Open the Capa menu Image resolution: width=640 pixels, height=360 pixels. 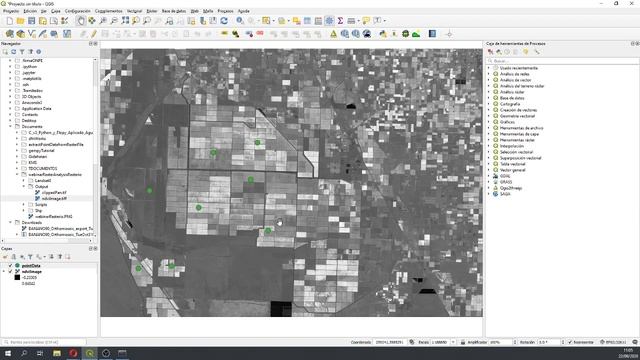point(56,11)
